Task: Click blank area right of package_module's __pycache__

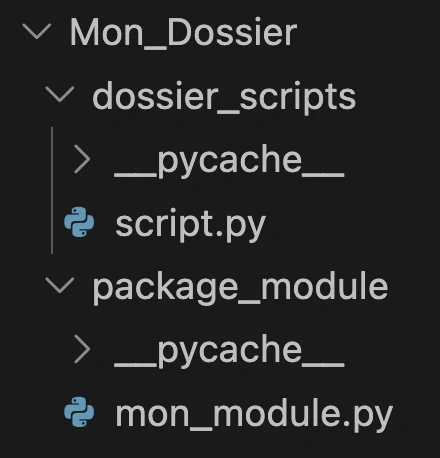Action: pos(392,350)
